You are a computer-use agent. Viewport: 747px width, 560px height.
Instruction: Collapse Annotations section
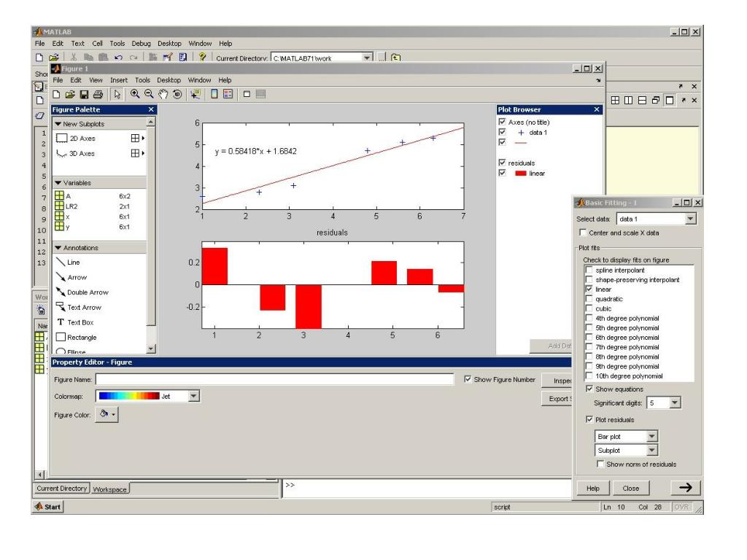coord(58,248)
